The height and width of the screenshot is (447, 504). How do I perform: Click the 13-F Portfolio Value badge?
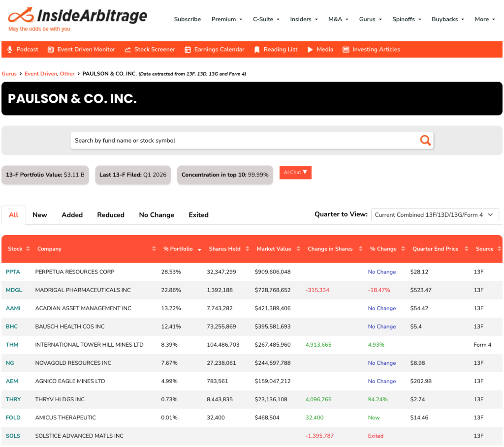pyautogui.click(x=45, y=175)
